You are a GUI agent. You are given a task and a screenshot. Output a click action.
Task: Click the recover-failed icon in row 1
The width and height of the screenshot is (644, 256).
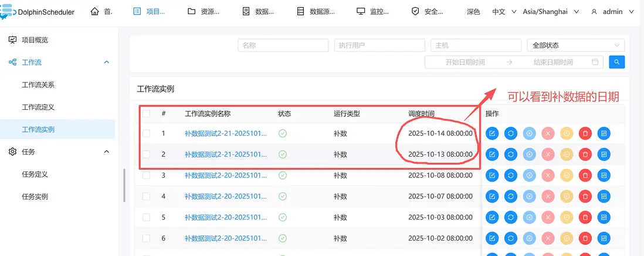coord(530,133)
